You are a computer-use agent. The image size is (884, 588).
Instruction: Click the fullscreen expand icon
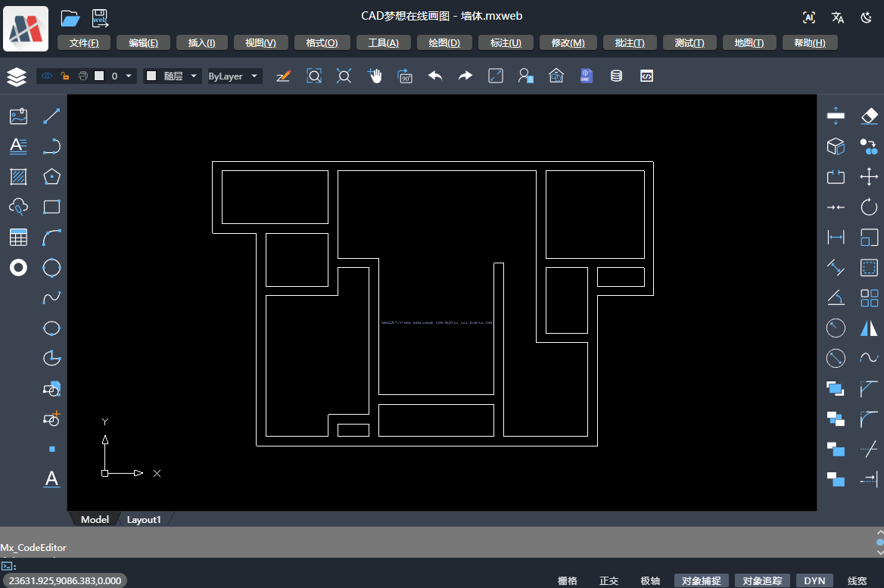coord(496,76)
